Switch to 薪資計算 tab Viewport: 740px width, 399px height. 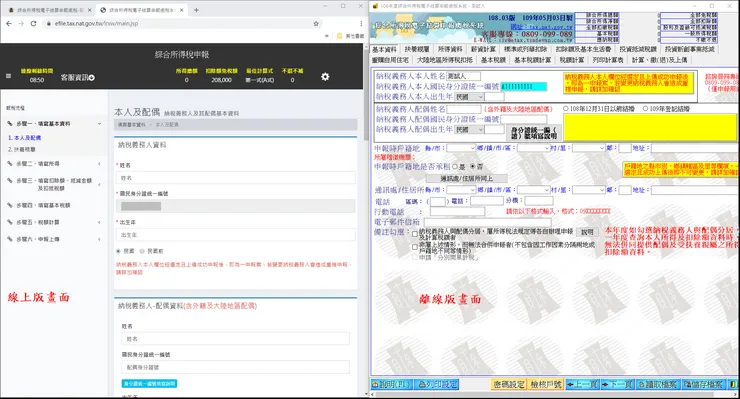pyautogui.click(x=483, y=49)
